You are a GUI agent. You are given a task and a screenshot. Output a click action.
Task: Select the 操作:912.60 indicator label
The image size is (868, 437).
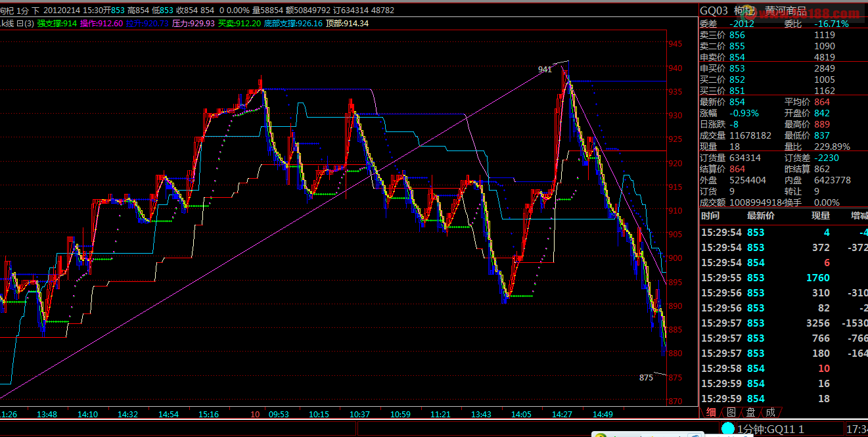pyautogui.click(x=102, y=24)
